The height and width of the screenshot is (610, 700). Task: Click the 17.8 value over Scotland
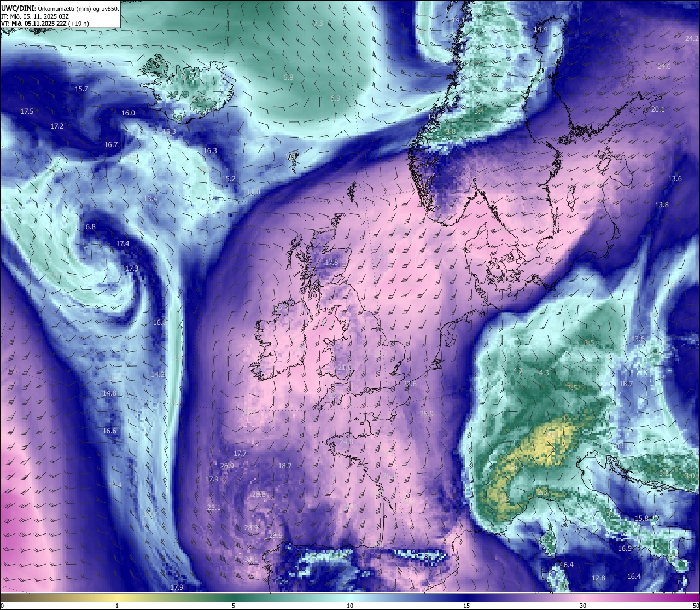click(331, 262)
